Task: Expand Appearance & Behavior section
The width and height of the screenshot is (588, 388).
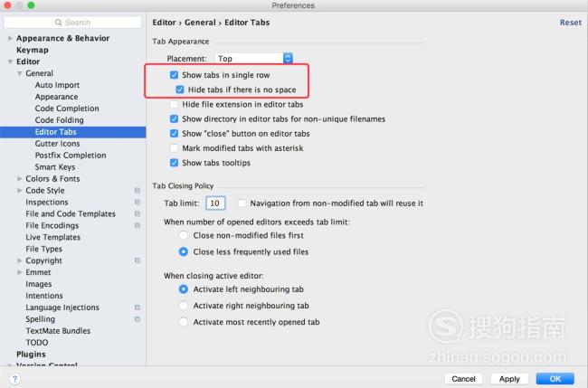Action: point(10,38)
